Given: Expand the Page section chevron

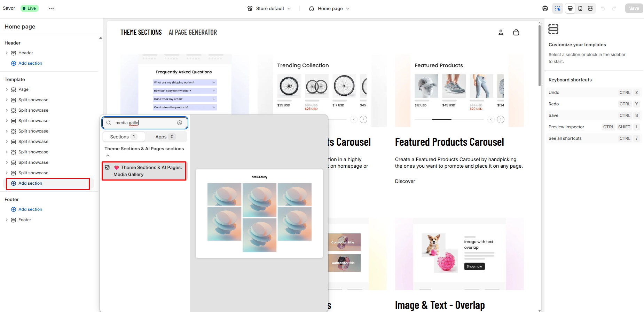Looking at the screenshot, I should (7, 89).
